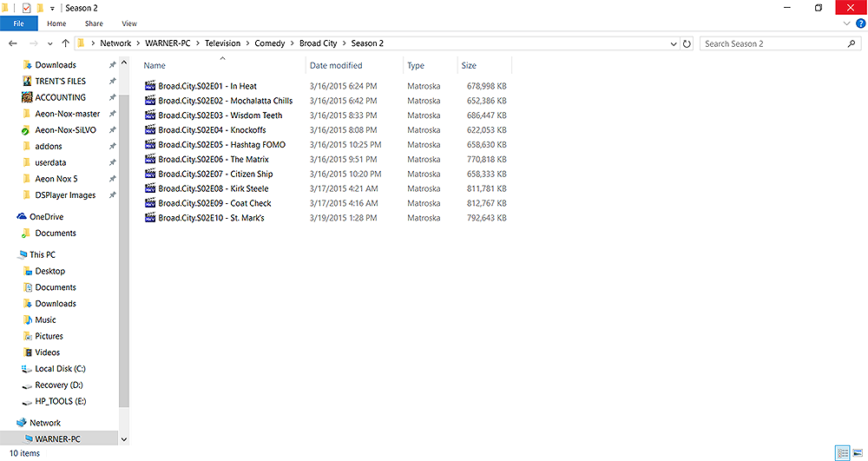Open the address bar history dropdown
This screenshot has height=461, width=868.
click(674, 43)
